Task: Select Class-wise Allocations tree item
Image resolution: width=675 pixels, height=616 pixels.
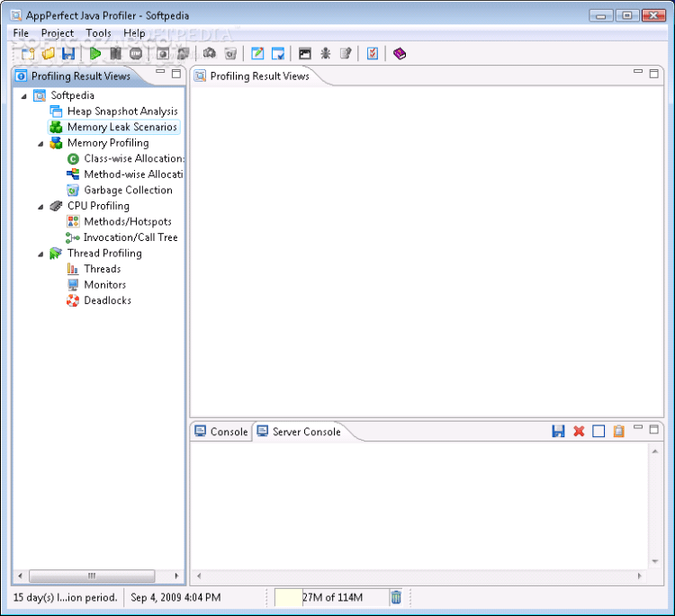Action: (x=125, y=159)
